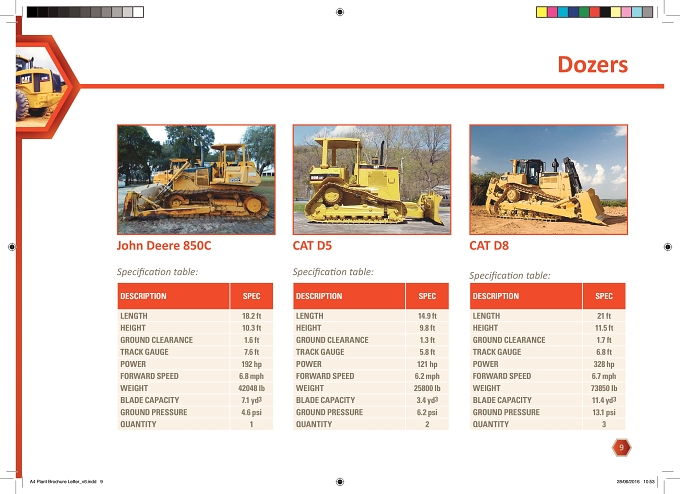Click the hexagonal CAT loader image
This screenshot has height=494, width=680.
[x=41, y=87]
